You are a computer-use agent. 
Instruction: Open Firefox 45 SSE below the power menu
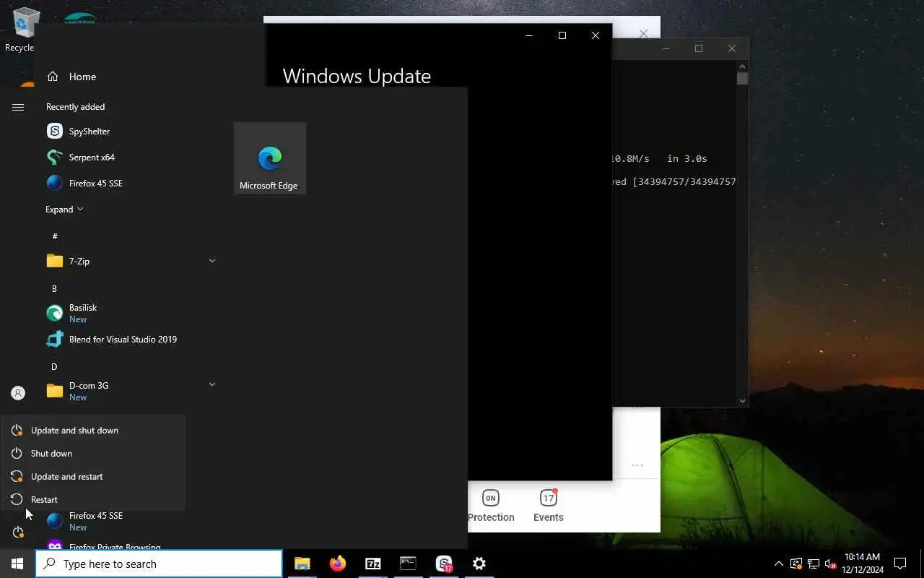(x=131, y=521)
